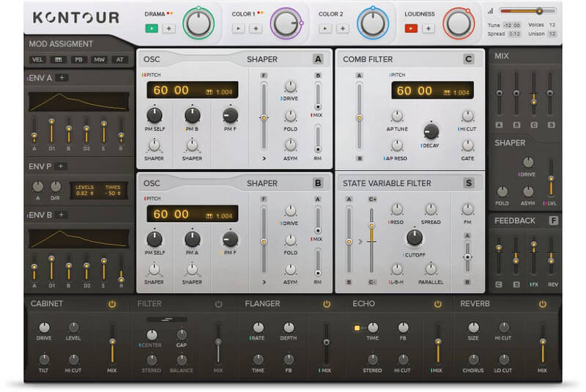Click the green Drama play button

(x=152, y=28)
